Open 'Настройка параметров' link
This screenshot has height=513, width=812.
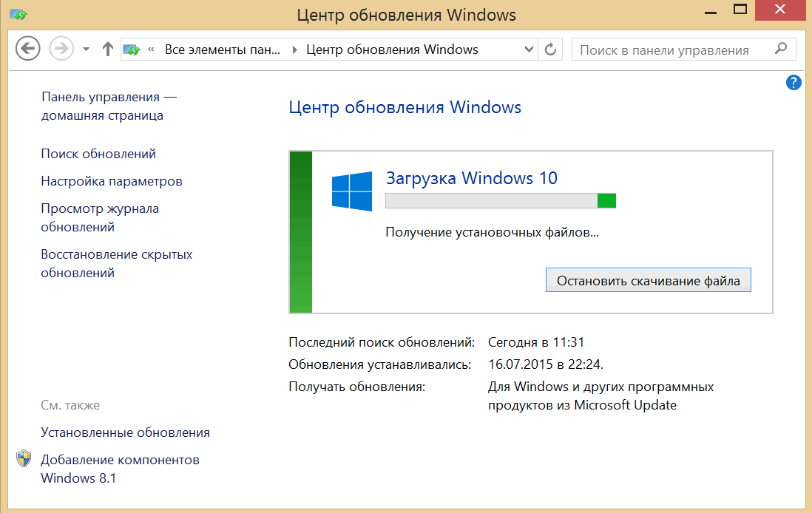click(x=112, y=181)
